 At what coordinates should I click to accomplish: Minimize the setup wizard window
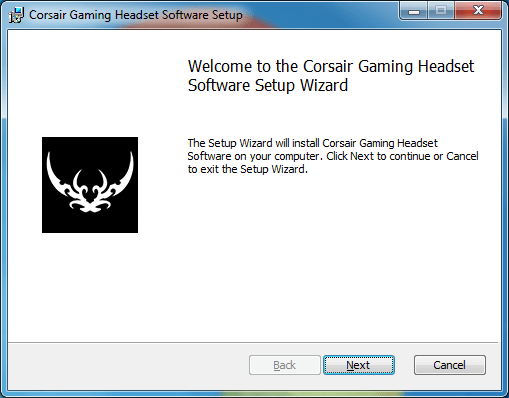(414, 10)
